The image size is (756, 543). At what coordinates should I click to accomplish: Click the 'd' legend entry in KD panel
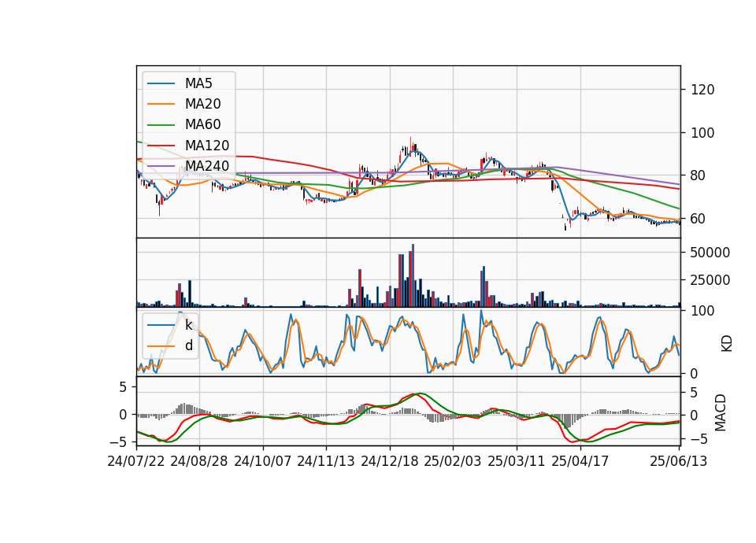[x=188, y=345]
